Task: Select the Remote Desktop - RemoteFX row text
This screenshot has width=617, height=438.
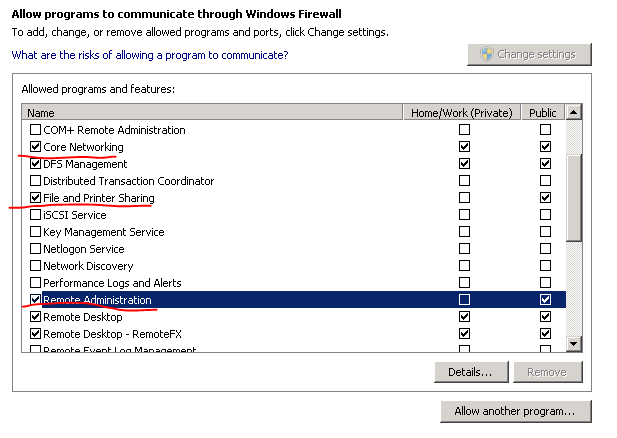Action: pos(113,334)
